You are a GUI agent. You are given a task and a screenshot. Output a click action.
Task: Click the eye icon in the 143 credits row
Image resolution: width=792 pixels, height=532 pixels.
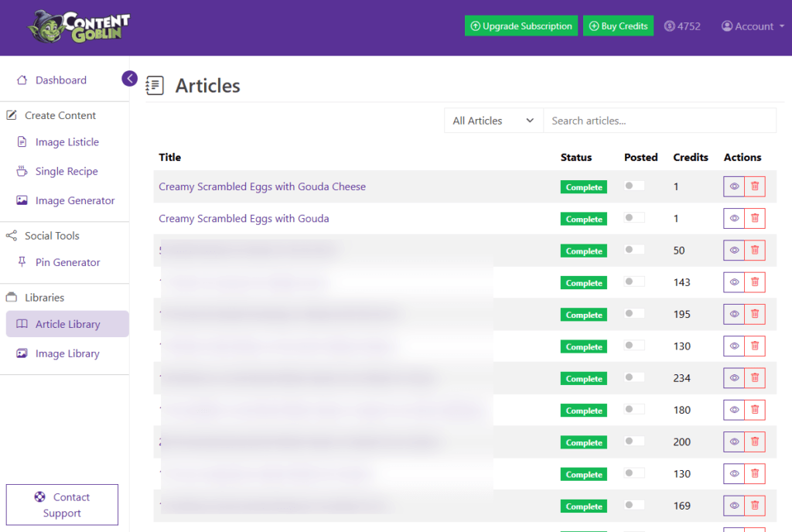734,282
